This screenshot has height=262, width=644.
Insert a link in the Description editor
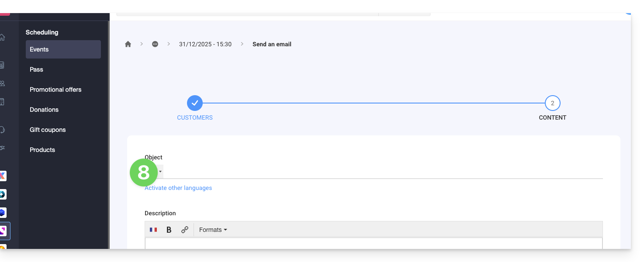click(x=185, y=230)
